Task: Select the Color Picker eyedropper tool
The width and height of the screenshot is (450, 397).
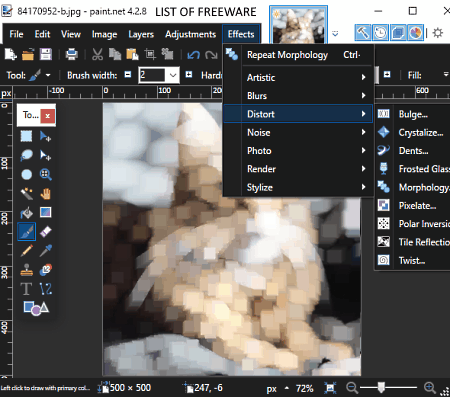Action: 45,250
